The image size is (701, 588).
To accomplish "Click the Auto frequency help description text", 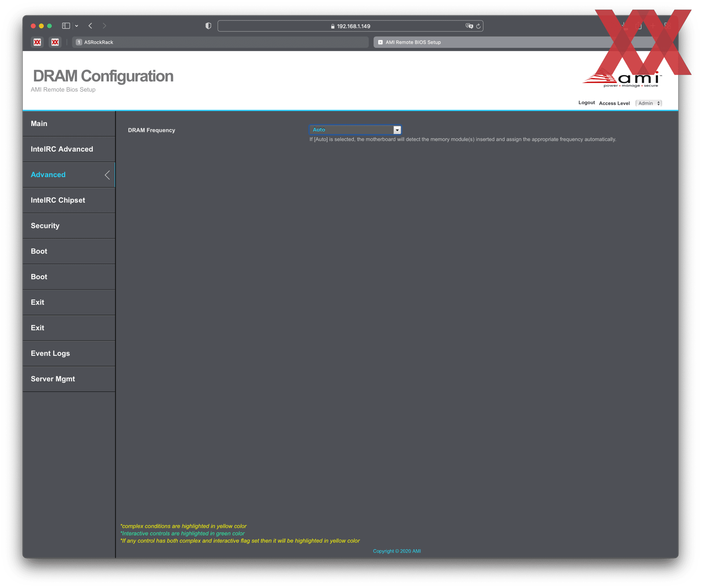I will pos(463,140).
